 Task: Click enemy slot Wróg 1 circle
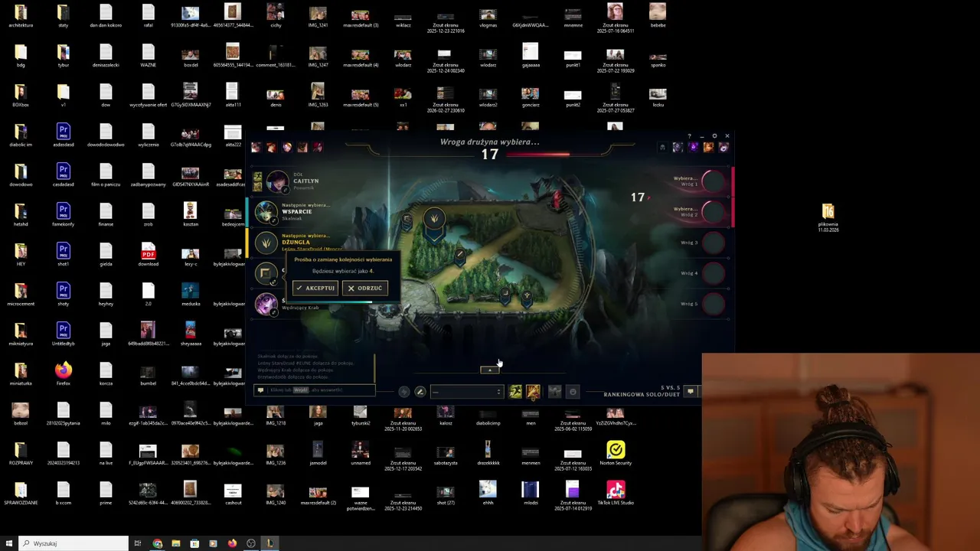[713, 181]
